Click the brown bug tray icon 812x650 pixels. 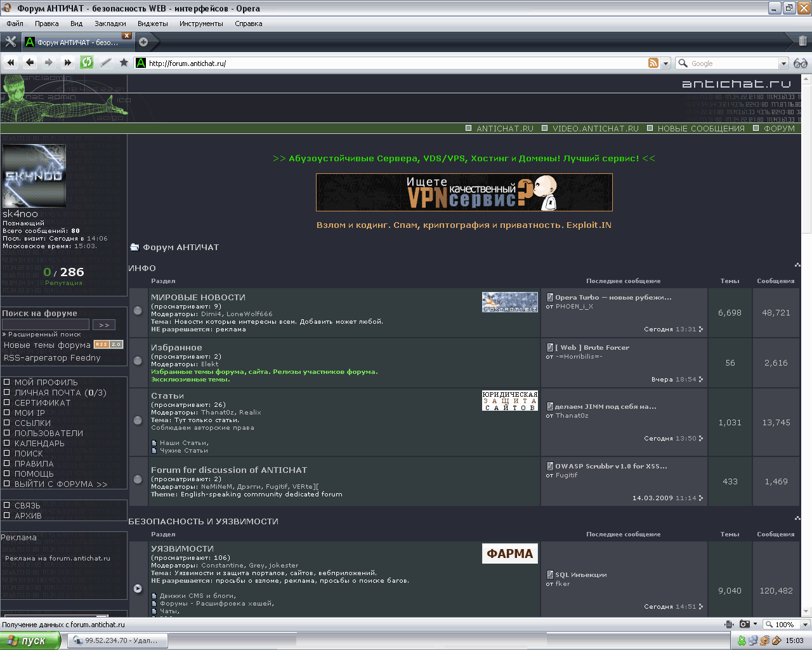765,640
